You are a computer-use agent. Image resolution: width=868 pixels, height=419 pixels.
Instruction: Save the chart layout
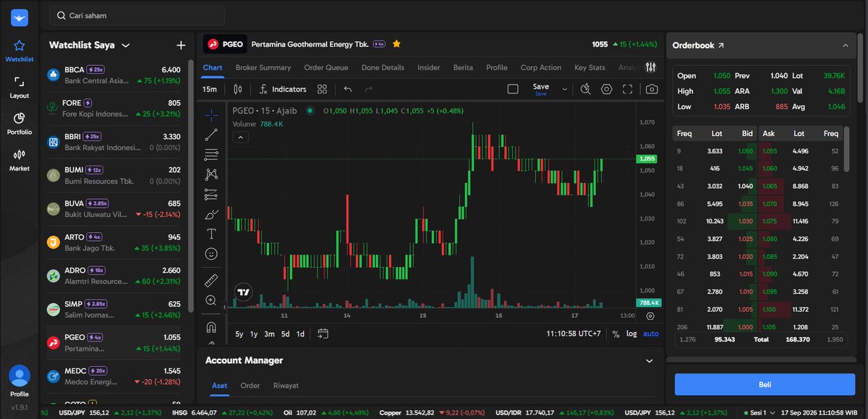point(540,89)
